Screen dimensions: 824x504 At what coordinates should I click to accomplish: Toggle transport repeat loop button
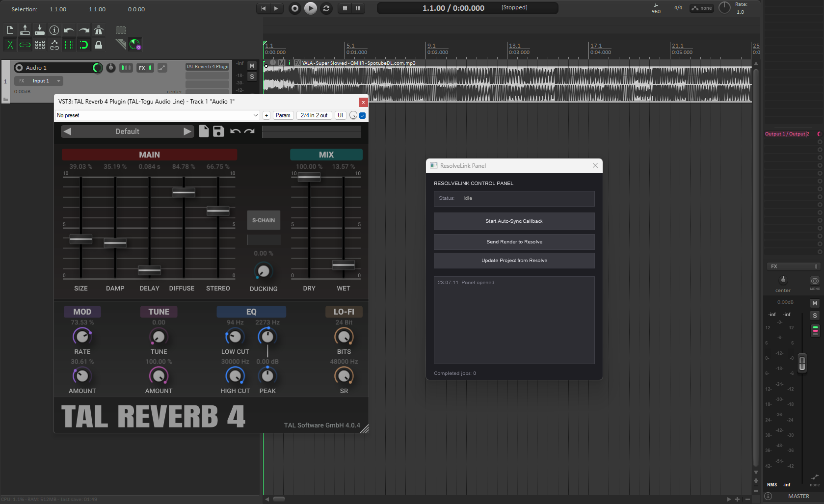(x=326, y=8)
